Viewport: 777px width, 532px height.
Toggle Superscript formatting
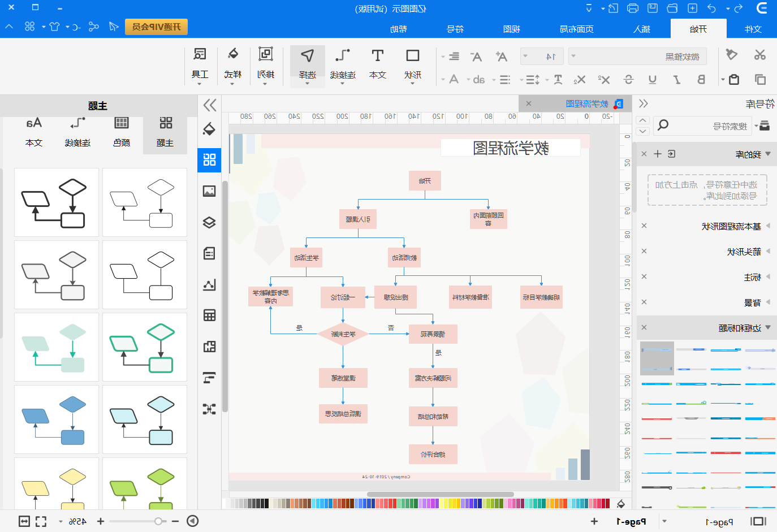coord(604,80)
